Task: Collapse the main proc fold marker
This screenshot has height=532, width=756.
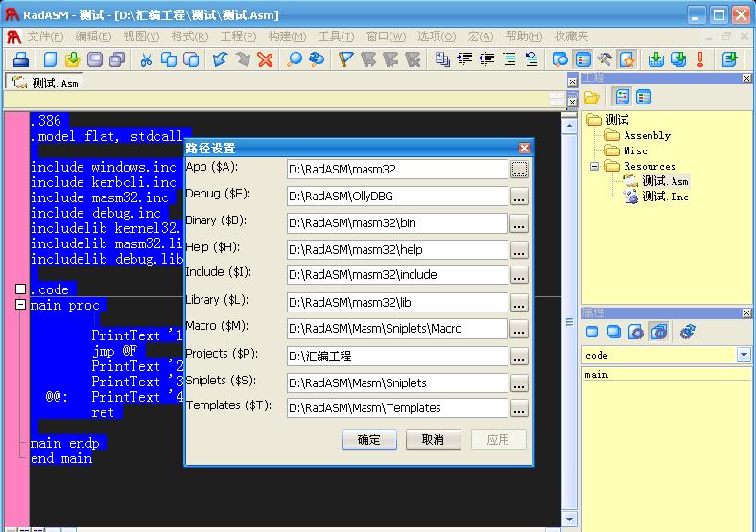Action: (20, 305)
